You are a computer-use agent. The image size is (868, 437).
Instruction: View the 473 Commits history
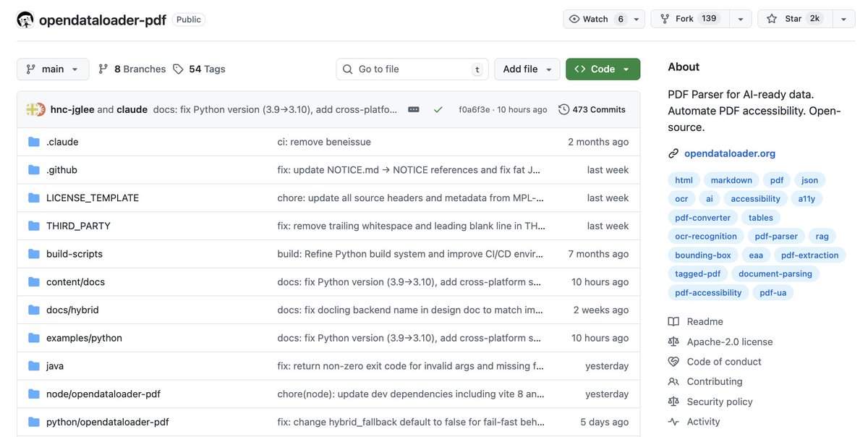(592, 109)
